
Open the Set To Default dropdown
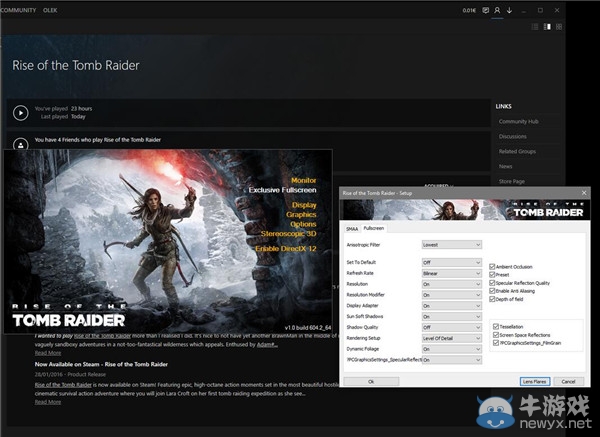(452, 262)
